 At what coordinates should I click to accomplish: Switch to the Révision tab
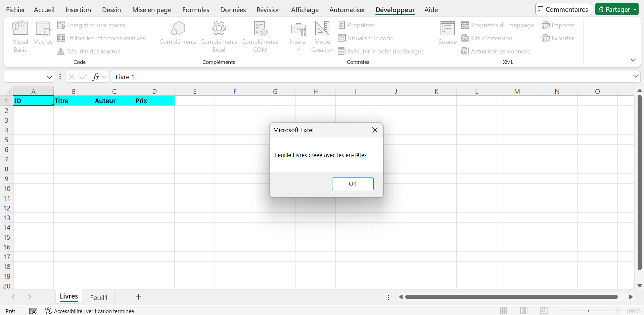[x=269, y=10]
